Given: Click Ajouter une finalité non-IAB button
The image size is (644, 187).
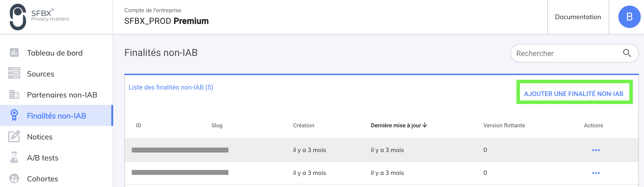Looking at the screenshot, I should click(x=573, y=94).
